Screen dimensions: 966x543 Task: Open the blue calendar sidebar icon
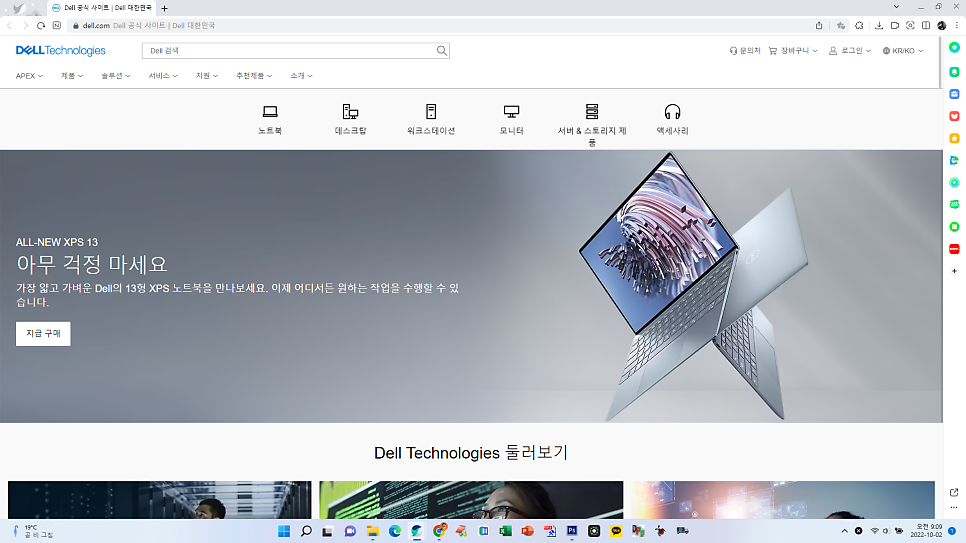coord(954,94)
